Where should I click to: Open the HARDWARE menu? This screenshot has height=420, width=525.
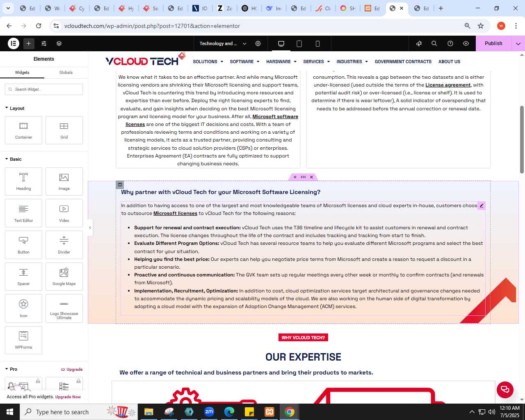281,62
